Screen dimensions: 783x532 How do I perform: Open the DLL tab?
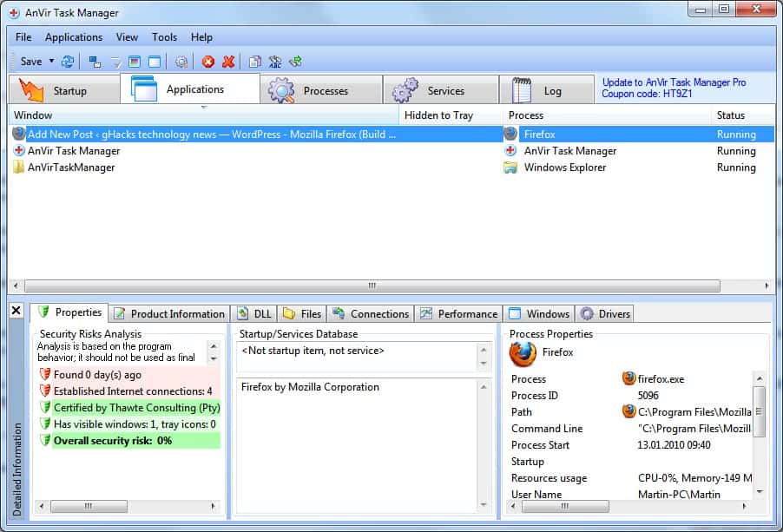coord(254,313)
